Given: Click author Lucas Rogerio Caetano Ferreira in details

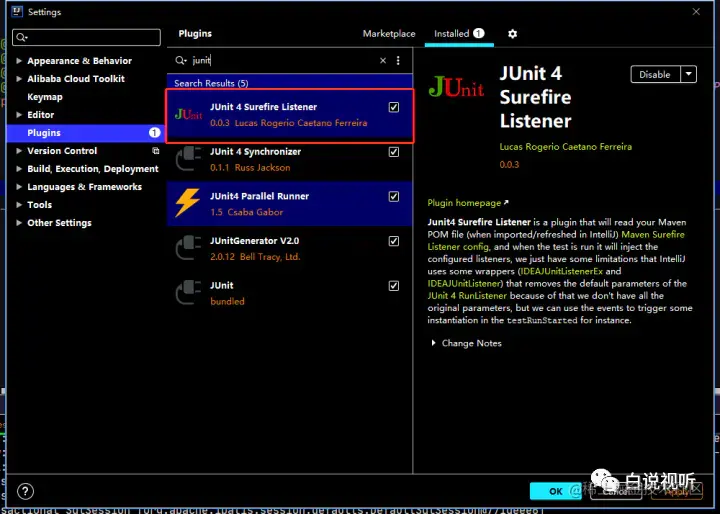Looking at the screenshot, I should coord(566,147).
